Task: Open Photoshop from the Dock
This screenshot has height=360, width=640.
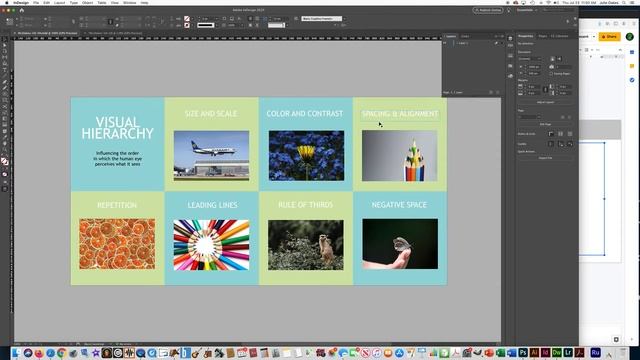Action: click(x=523, y=353)
